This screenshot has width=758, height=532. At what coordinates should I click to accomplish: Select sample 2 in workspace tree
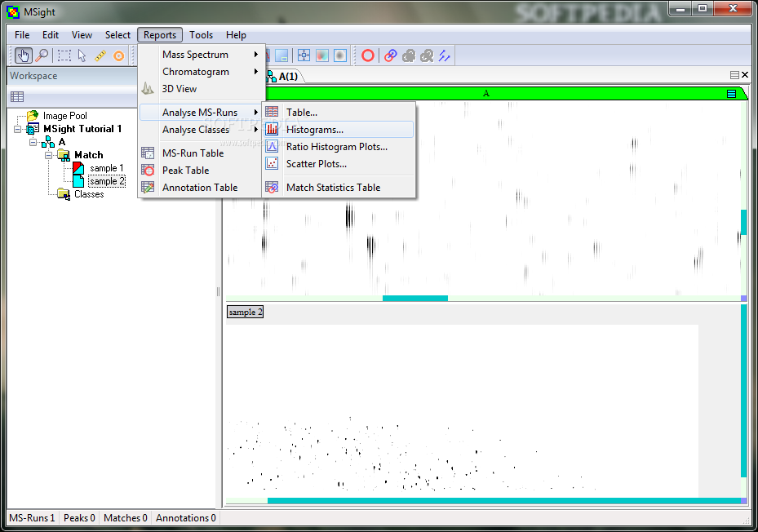click(x=107, y=181)
